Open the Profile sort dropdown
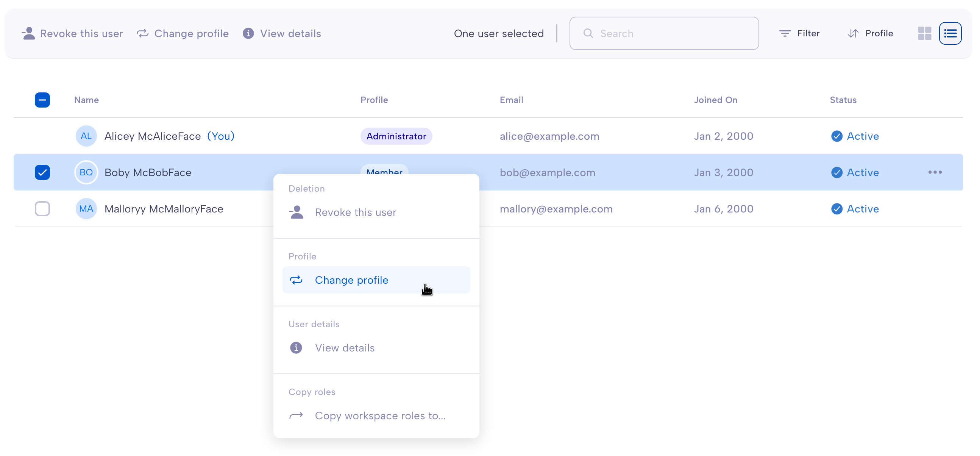980x456 pixels. pyautogui.click(x=871, y=33)
